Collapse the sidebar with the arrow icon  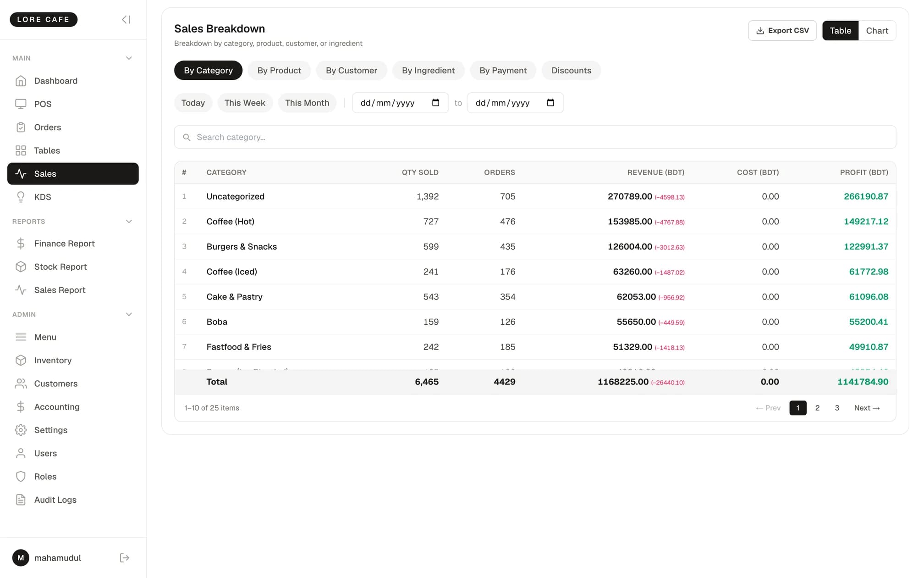tap(126, 19)
